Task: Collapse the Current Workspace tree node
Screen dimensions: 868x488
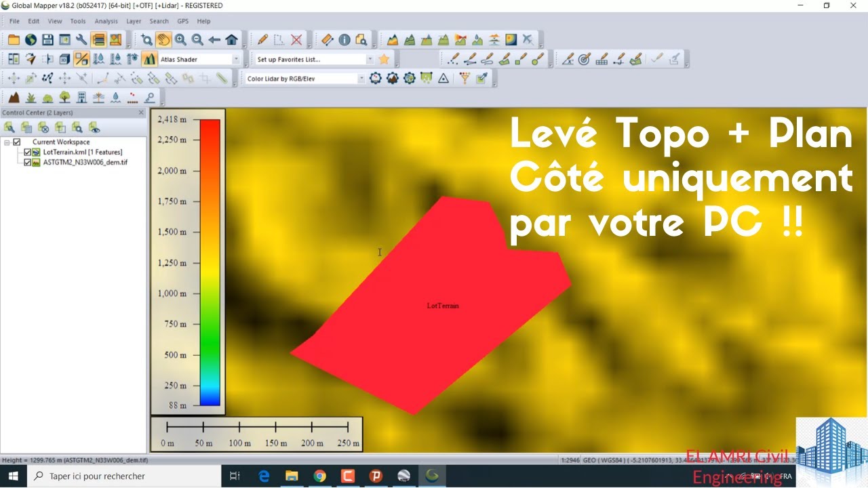Action: [7, 142]
